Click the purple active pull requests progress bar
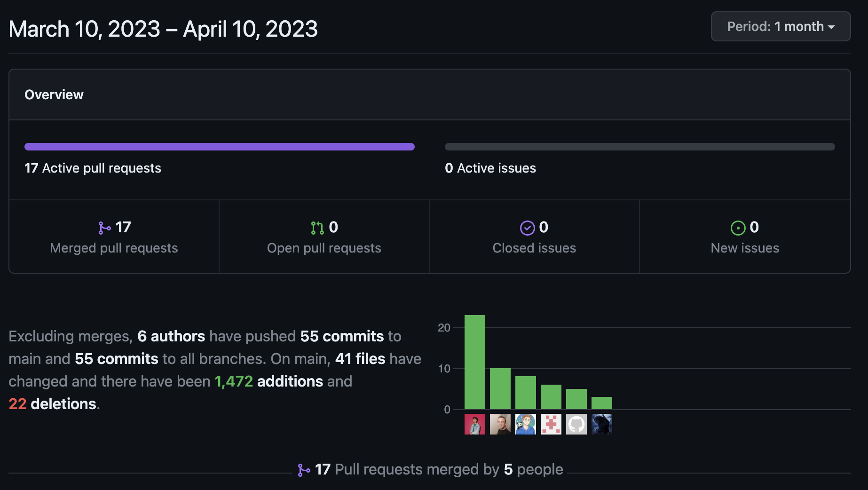 tap(219, 146)
